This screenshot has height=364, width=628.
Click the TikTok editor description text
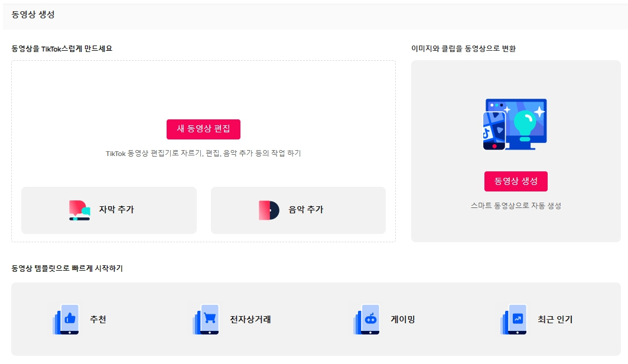click(x=203, y=154)
